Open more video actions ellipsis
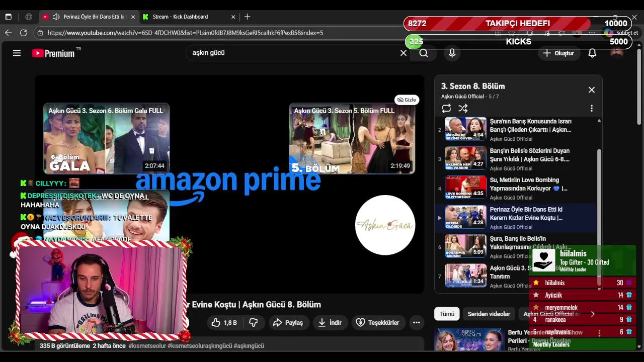Image resolution: width=644 pixels, height=362 pixels. (x=417, y=322)
